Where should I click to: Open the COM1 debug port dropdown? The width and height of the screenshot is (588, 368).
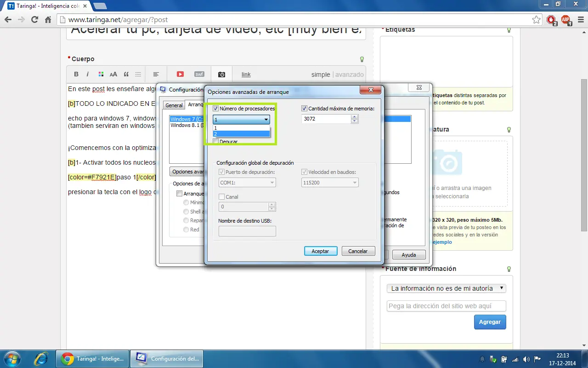pos(247,183)
